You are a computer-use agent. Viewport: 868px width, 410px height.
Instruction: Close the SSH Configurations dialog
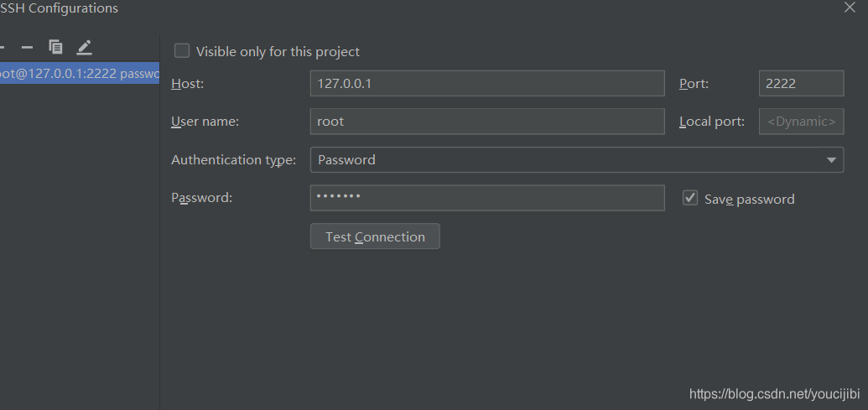pyautogui.click(x=850, y=7)
